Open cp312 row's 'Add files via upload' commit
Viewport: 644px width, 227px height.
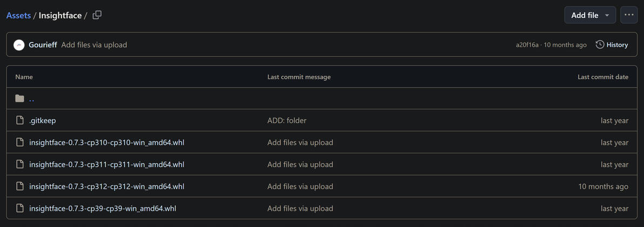pyautogui.click(x=300, y=187)
